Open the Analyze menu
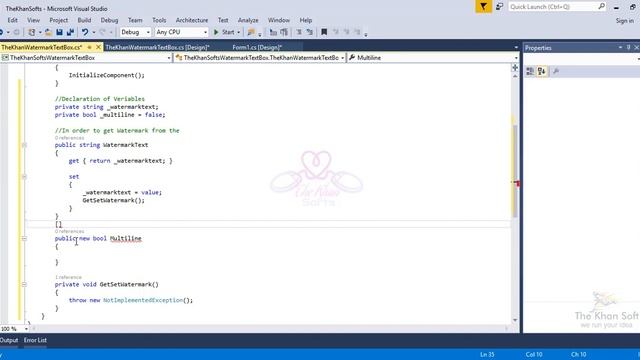This screenshot has height=360, width=640. pyautogui.click(x=248, y=20)
